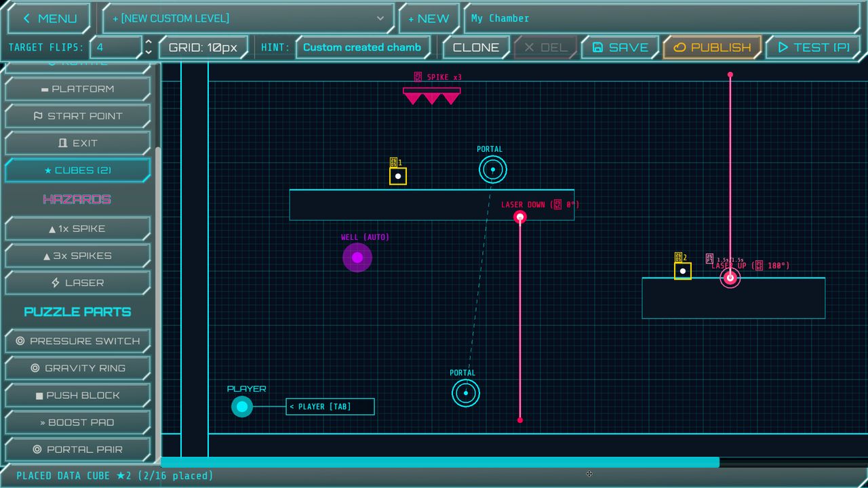Viewport: 868px width, 488px height.
Task: Open the New Custom Level dropdown
Action: coord(248,18)
